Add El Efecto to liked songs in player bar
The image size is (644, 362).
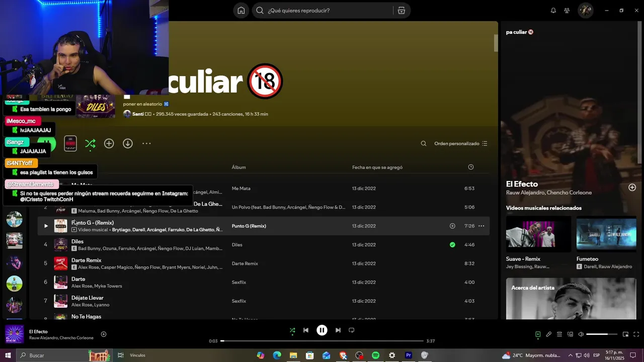(x=104, y=334)
